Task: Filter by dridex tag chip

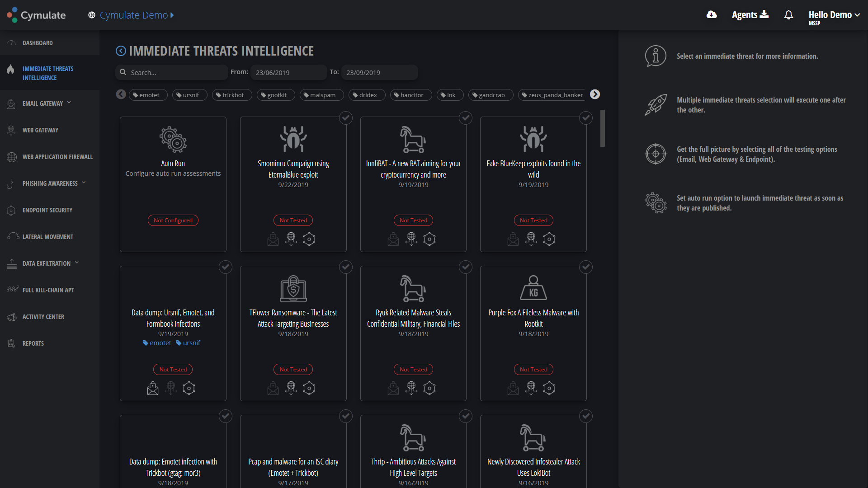Action: [x=366, y=95]
